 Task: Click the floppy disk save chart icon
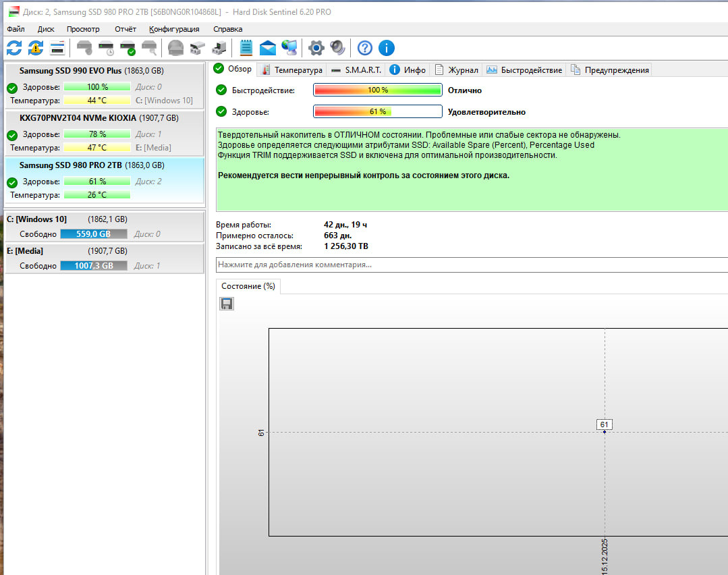click(227, 304)
